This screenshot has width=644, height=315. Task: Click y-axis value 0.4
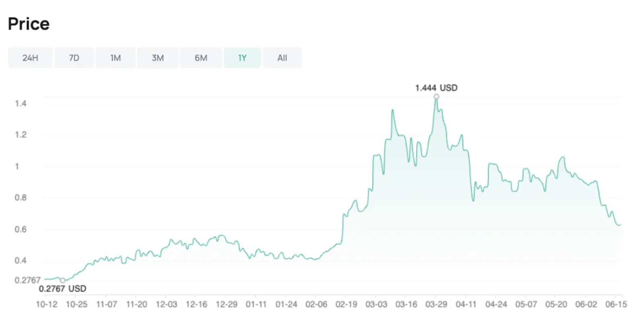(21, 261)
